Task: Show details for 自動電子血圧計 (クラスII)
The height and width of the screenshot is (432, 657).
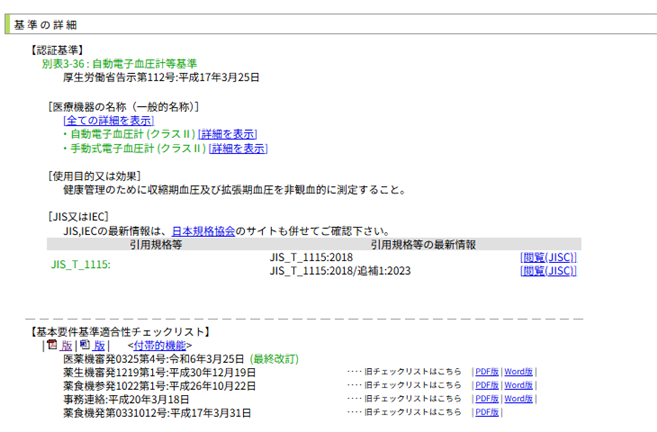Action: pyautogui.click(x=227, y=135)
